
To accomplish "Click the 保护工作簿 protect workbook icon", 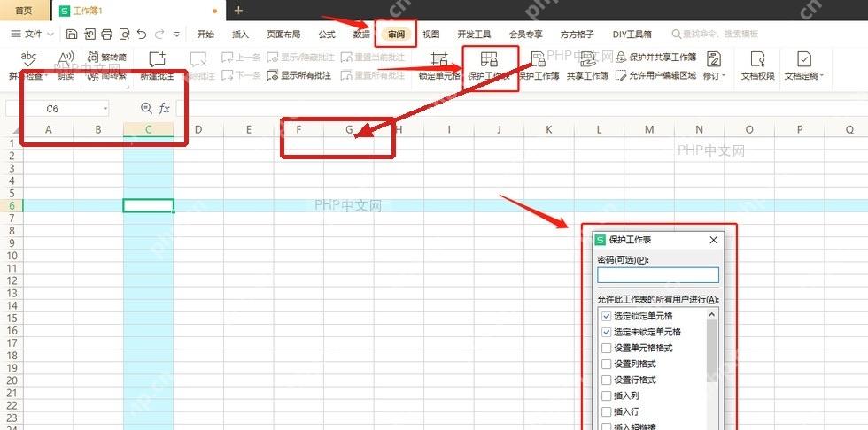I will pos(539,58).
